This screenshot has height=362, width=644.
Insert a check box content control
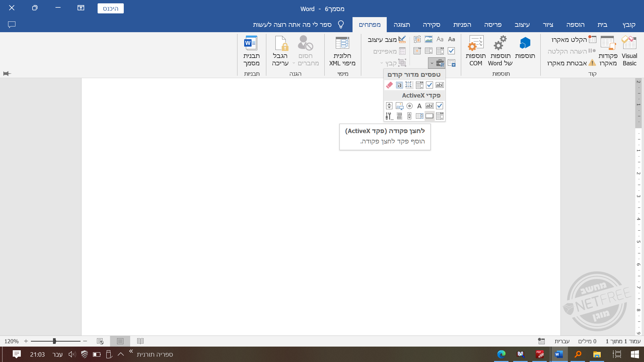[451, 51]
